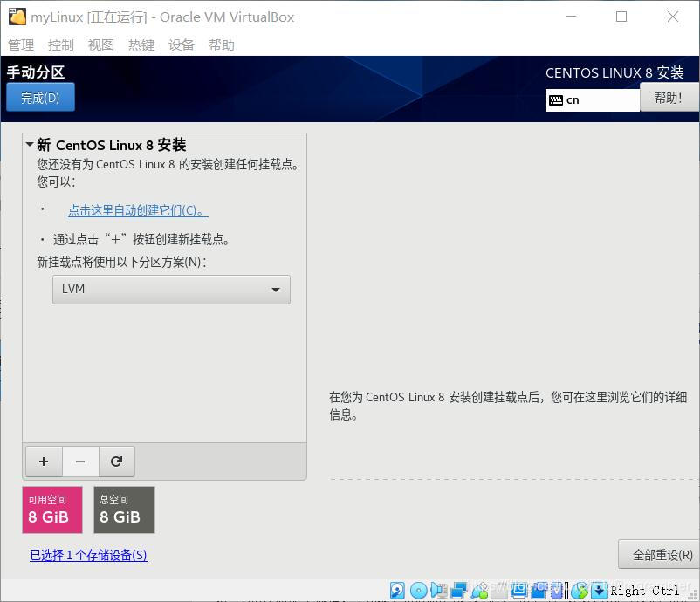This screenshot has width=700, height=602.
Task: Click the network adapters status icon
Action: pos(459,591)
